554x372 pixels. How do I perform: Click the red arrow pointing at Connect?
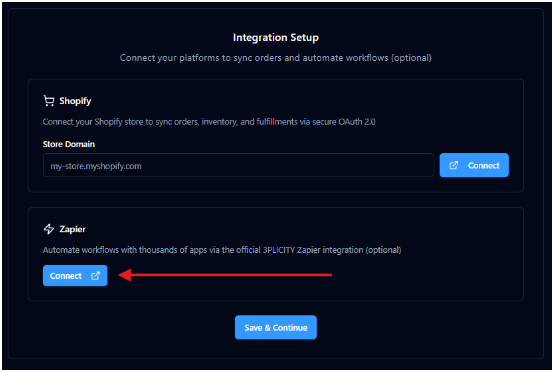225,275
